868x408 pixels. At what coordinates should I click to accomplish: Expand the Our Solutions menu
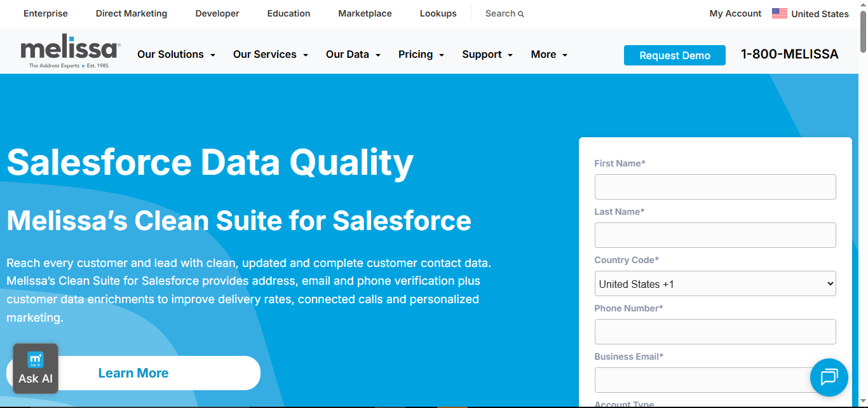[x=176, y=55]
